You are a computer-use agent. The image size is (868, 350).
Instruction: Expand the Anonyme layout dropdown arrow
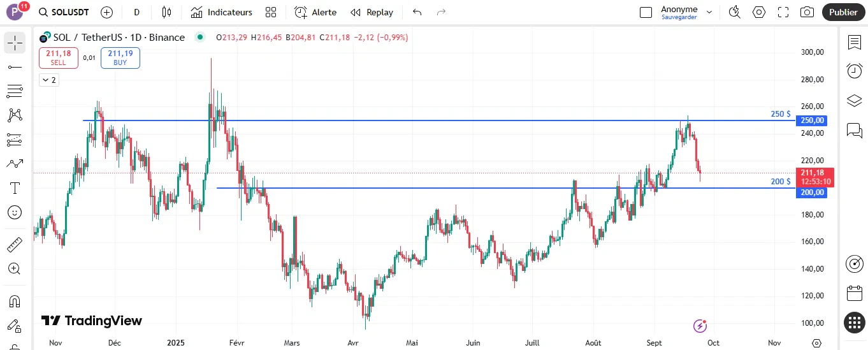click(x=709, y=12)
